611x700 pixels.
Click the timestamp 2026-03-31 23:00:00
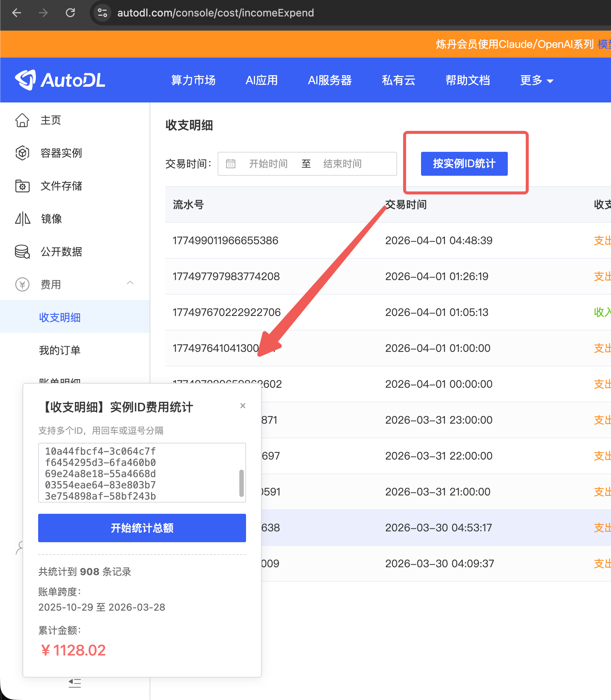[x=439, y=420]
